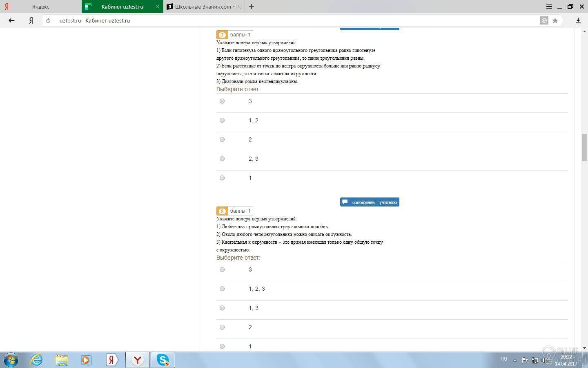
Task: Open the browser hamburger menu
Action: (x=549, y=7)
